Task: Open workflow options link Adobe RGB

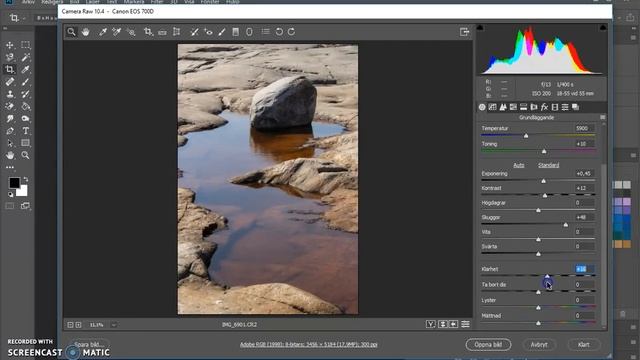Action: (309, 344)
